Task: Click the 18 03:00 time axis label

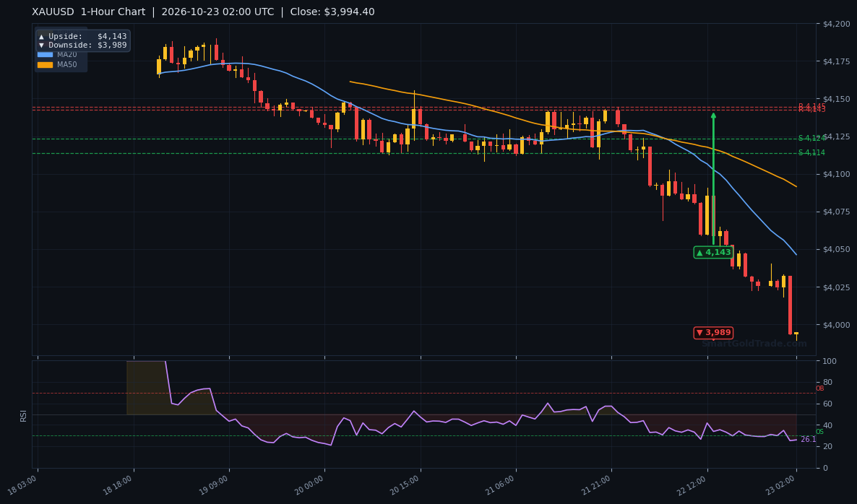Action: point(23,485)
